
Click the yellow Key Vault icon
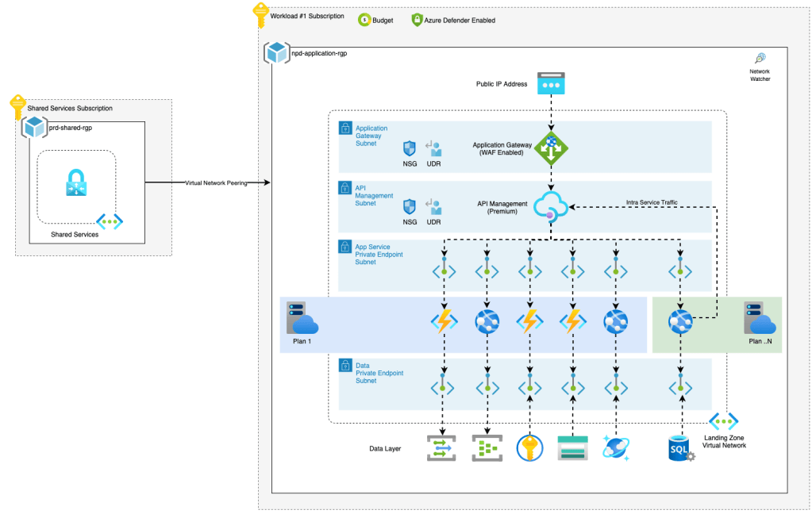pos(529,448)
